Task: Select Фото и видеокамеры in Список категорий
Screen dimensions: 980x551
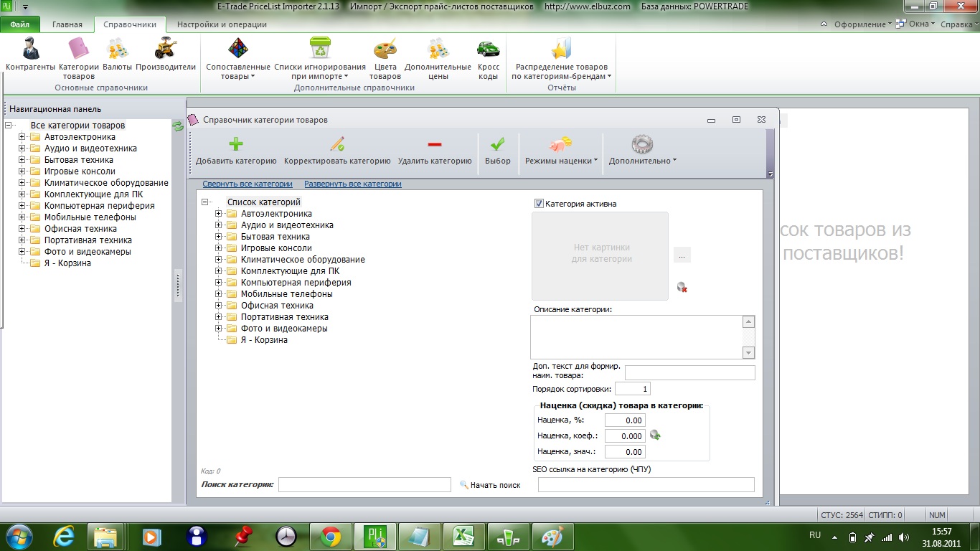Action: pos(284,329)
